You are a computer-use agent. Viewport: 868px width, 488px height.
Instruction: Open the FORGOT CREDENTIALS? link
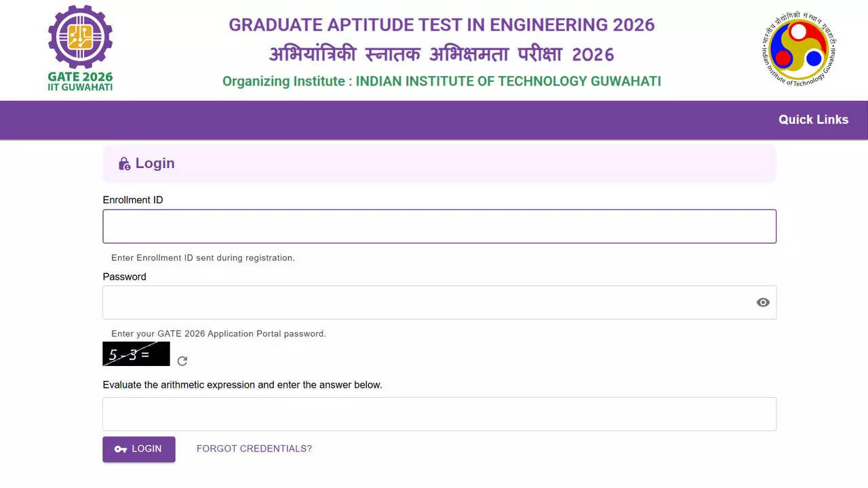coord(254,448)
